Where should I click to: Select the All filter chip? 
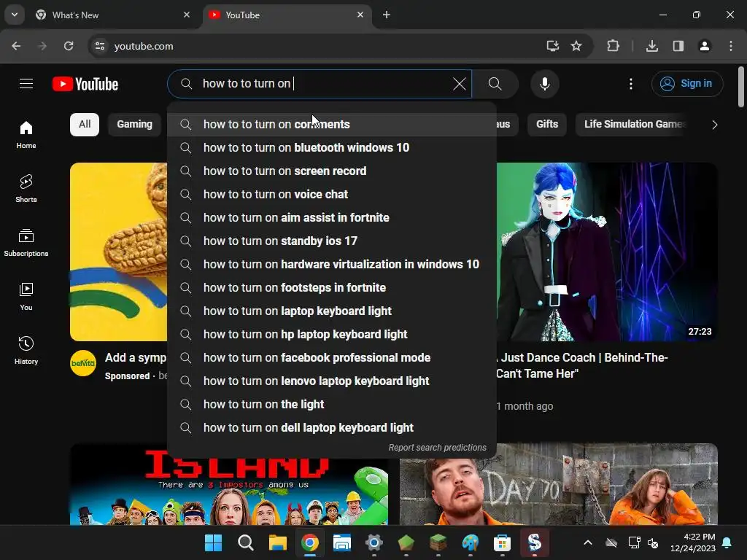coord(85,124)
